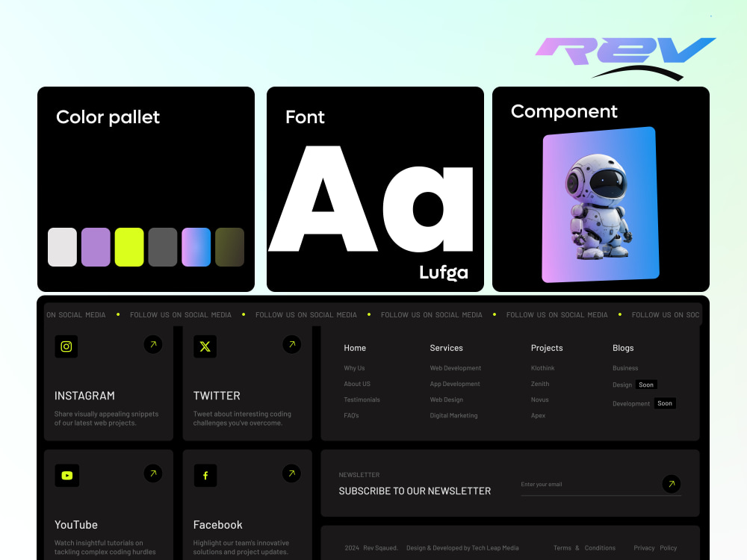Open the Home footer heading
Viewport: 747px width, 560px height.
355,348
